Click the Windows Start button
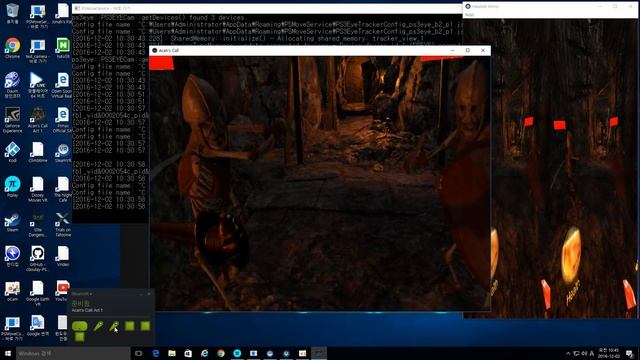 click(8, 353)
